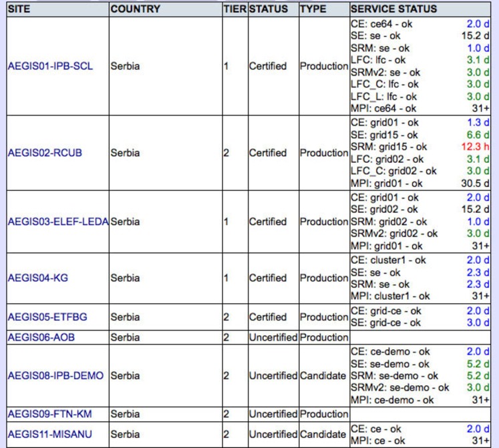The height and width of the screenshot is (448, 499).
Task: Open the AEGIS02-RCUB site link
Action: (x=45, y=153)
